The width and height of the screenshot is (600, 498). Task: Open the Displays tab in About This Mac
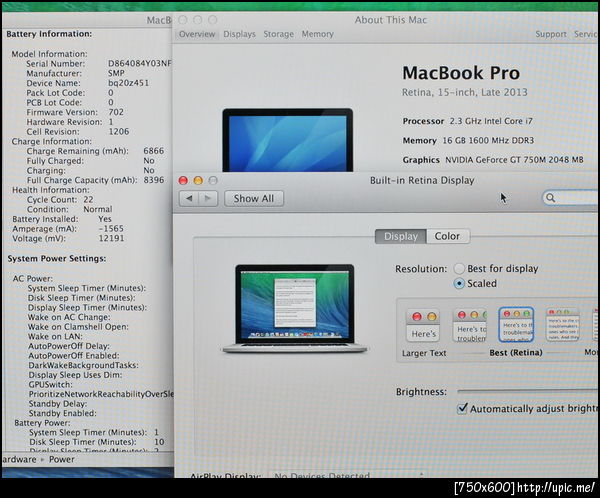click(239, 34)
